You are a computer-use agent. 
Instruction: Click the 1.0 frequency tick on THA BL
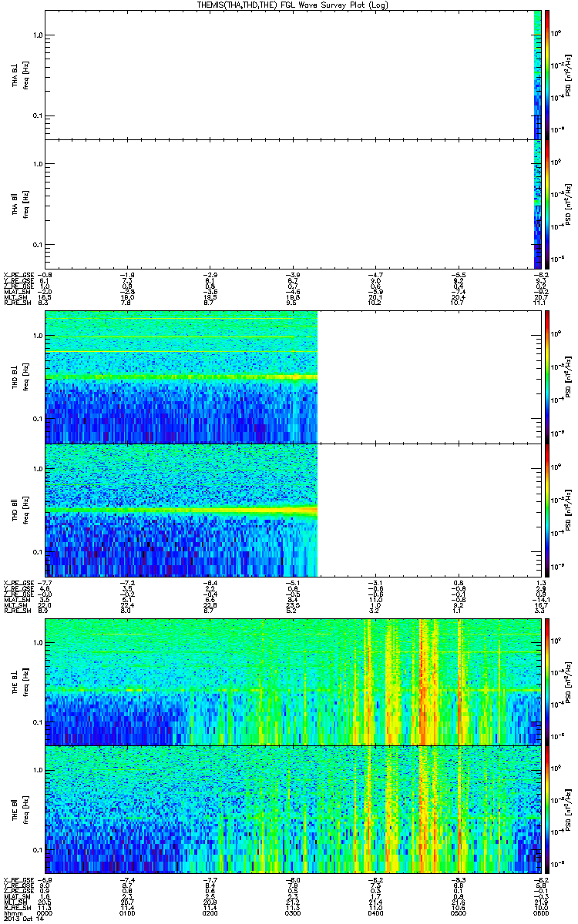click(39, 35)
